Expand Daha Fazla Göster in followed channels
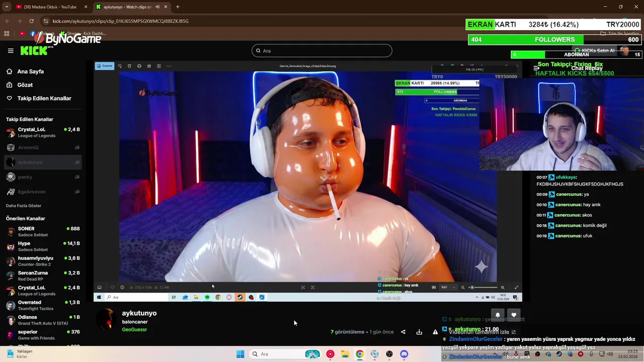 [24, 206]
